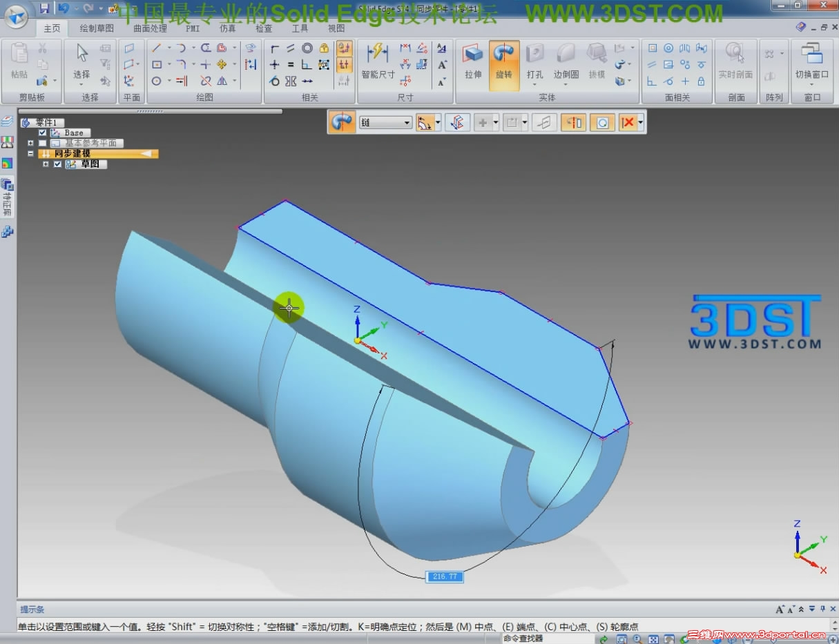Toggle the 草图 sketch checkbox

tap(58, 164)
